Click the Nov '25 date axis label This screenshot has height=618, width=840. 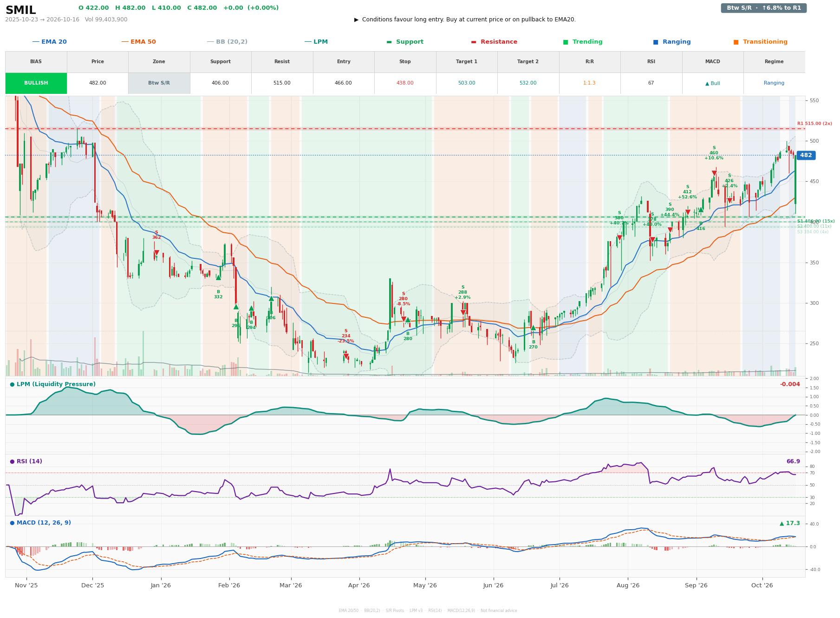26,585
